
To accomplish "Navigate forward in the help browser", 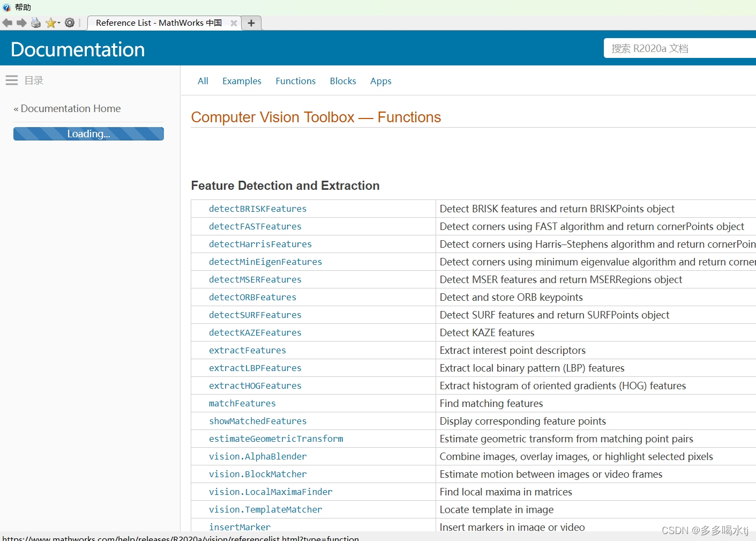I will 21,23.
